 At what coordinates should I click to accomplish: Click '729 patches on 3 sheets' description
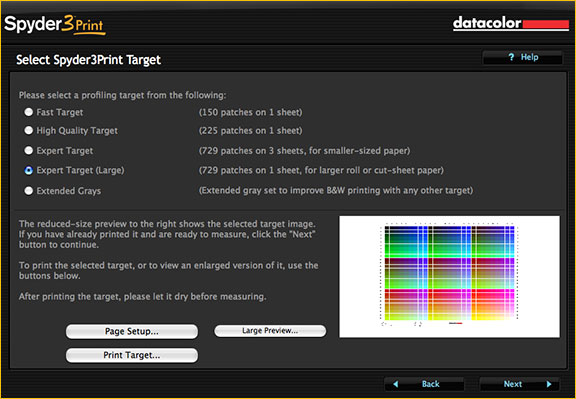click(305, 151)
